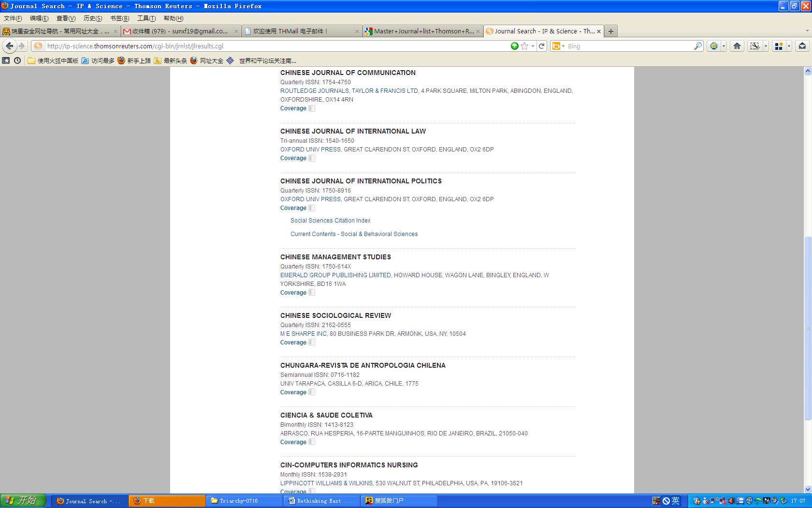
Task: Click the colored squares apps icon
Action: (779, 46)
